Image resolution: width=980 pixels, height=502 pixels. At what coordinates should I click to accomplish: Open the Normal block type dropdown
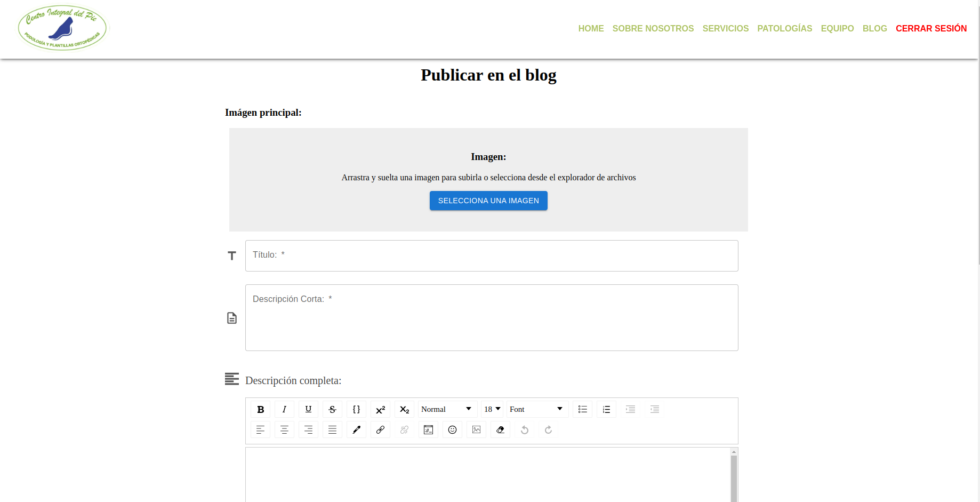click(x=447, y=409)
